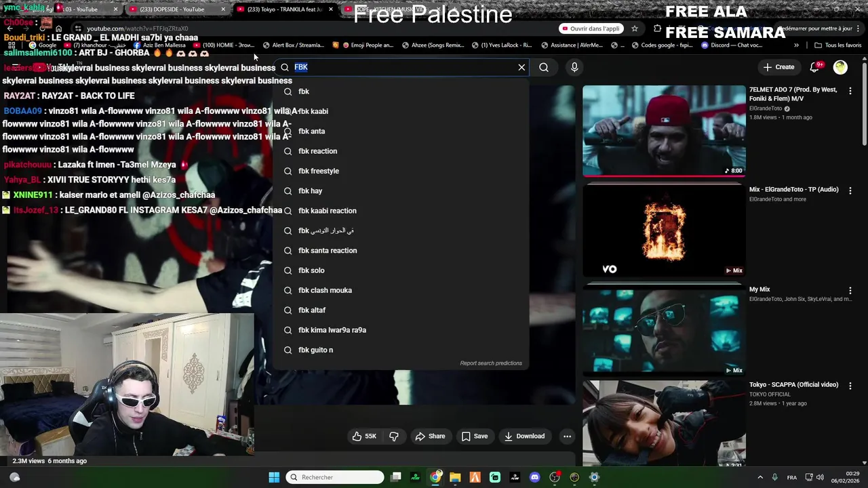Open the clock and date panel
Screen dimensions: 868x488
pos(847,477)
